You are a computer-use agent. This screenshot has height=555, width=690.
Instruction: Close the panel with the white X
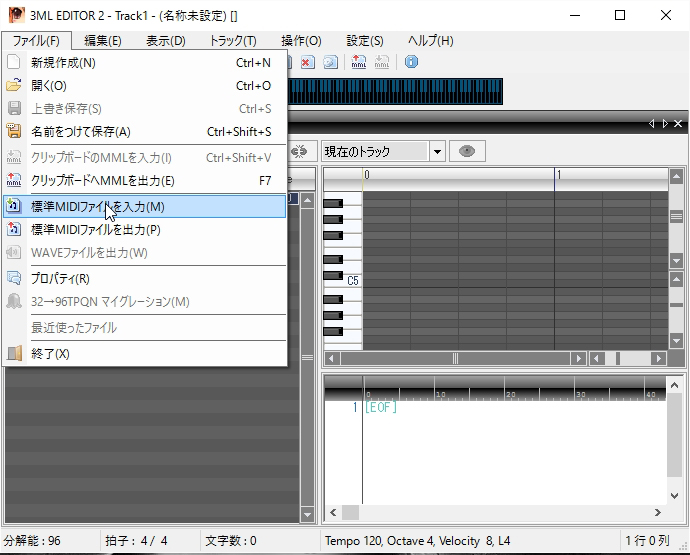(x=678, y=124)
